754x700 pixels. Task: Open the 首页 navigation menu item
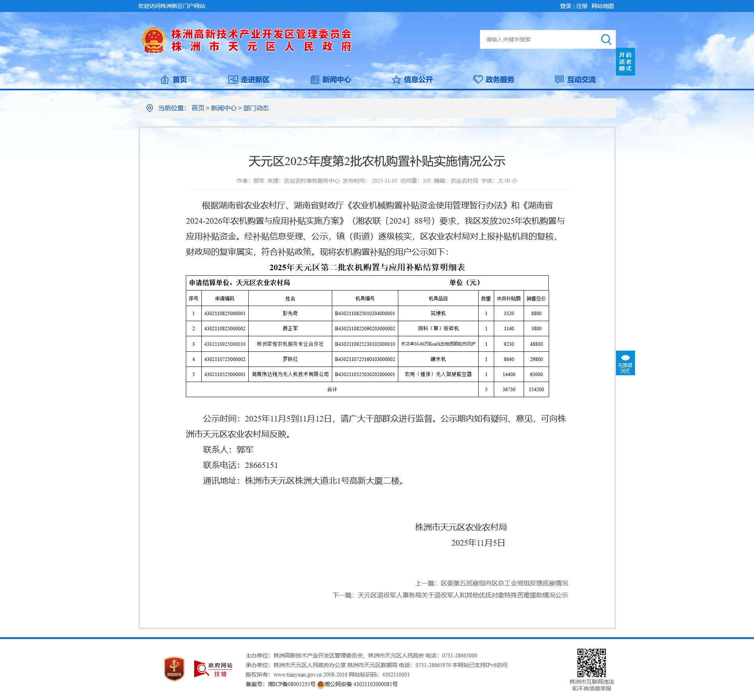coord(173,80)
